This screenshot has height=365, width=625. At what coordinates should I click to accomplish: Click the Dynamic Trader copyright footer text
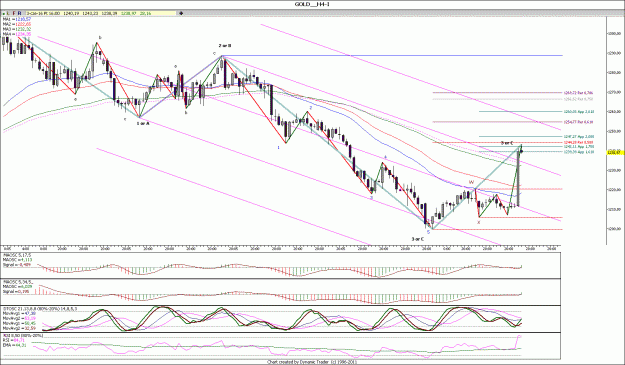click(312, 362)
